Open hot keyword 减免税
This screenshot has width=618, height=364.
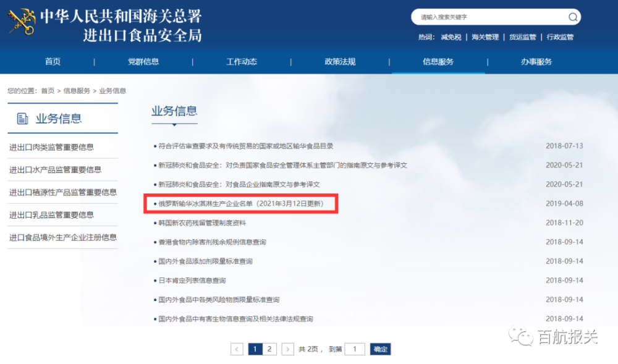coord(451,37)
